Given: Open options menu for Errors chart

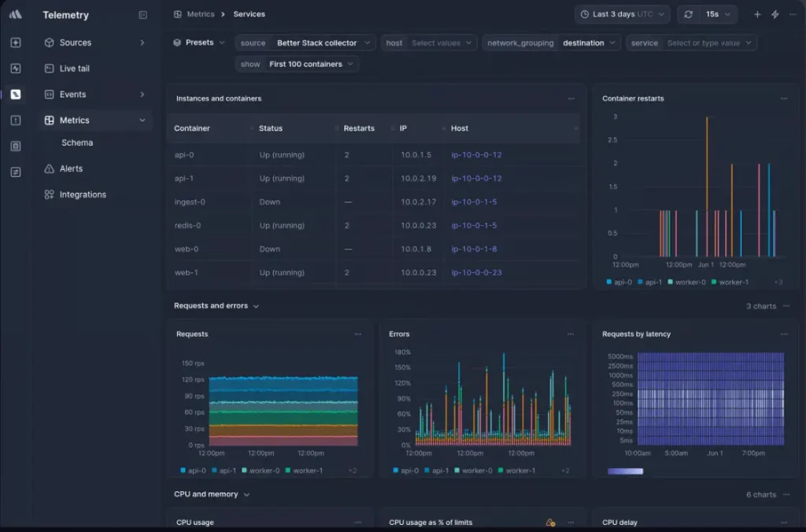Looking at the screenshot, I should click(571, 334).
